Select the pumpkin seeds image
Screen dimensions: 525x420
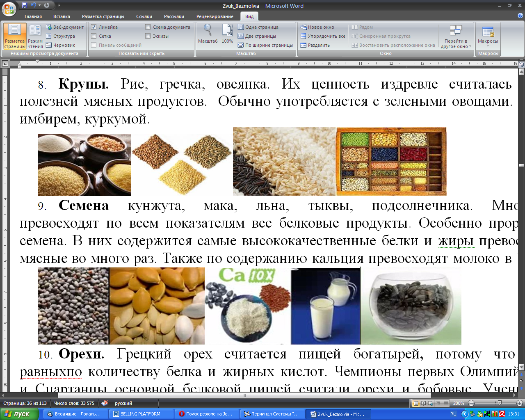pos(157,306)
